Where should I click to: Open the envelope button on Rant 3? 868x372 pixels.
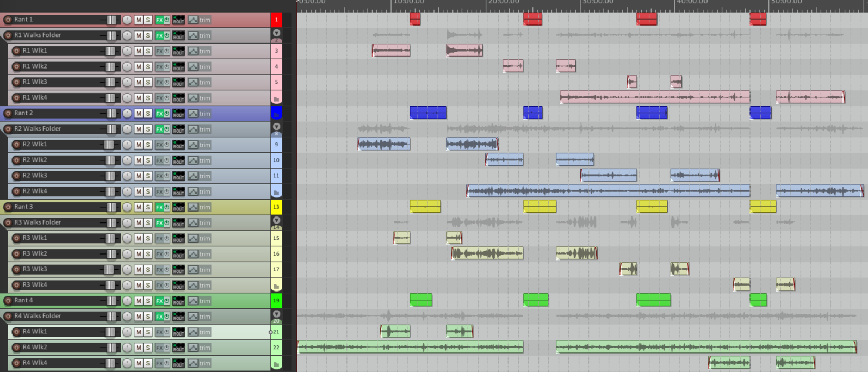click(x=193, y=207)
